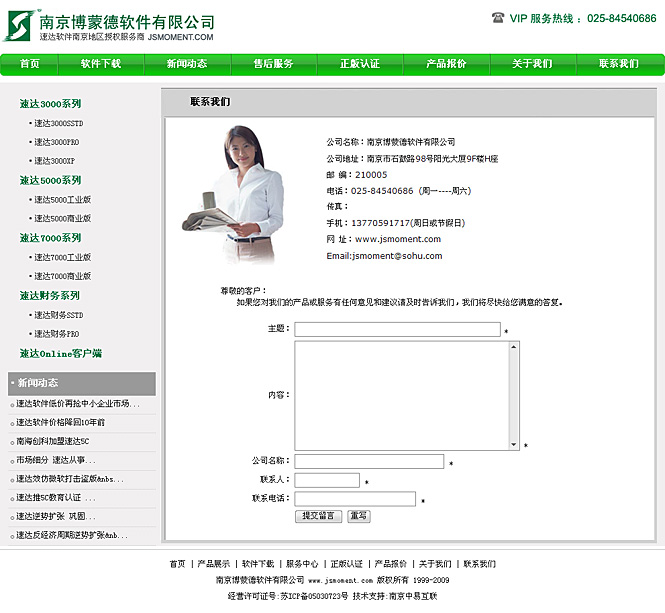
Task: Select 速达5000商业版 in the sidebar
Action: (62, 218)
